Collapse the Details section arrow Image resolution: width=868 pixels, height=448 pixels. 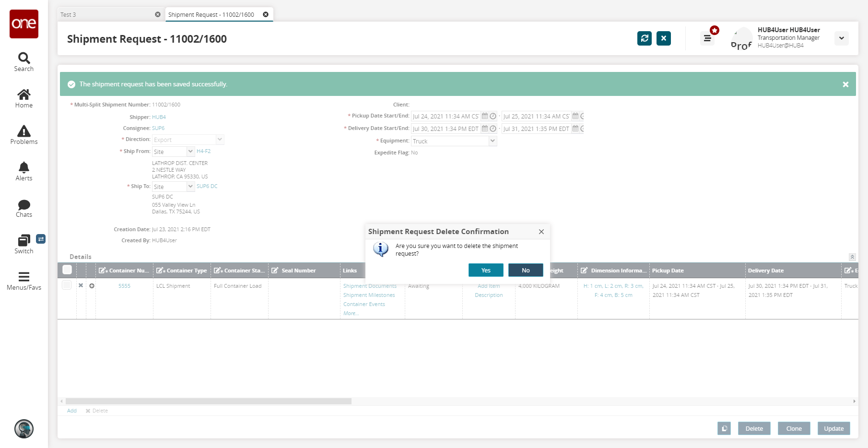pos(852,257)
